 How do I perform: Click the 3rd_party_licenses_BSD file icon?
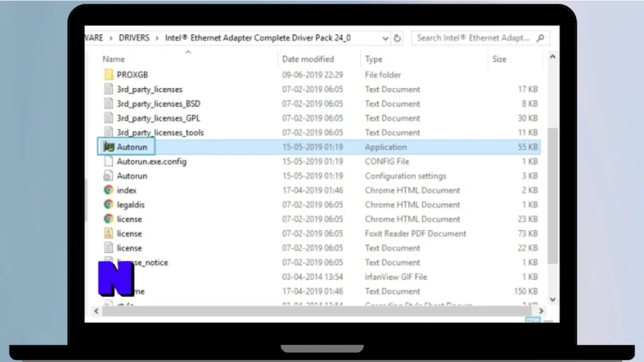(x=108, y=104)
